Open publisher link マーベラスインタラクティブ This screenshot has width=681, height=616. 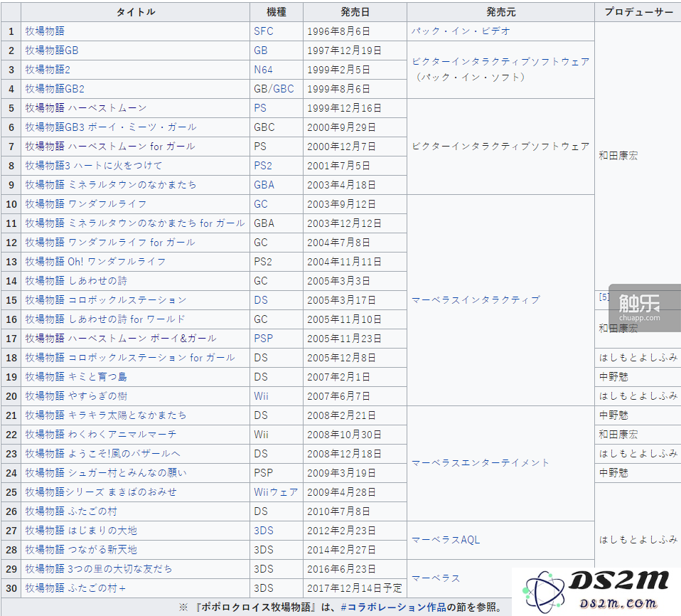tap(476, 300)
